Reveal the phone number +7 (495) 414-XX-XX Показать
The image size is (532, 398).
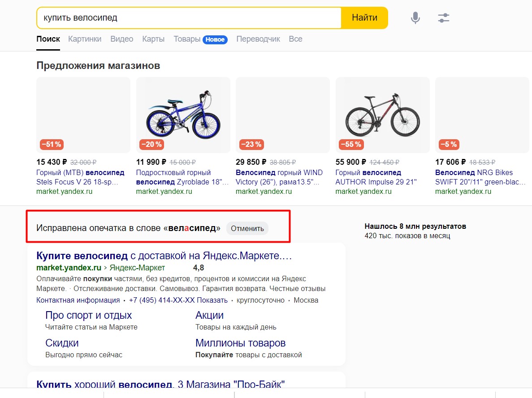tap(178, 300)
